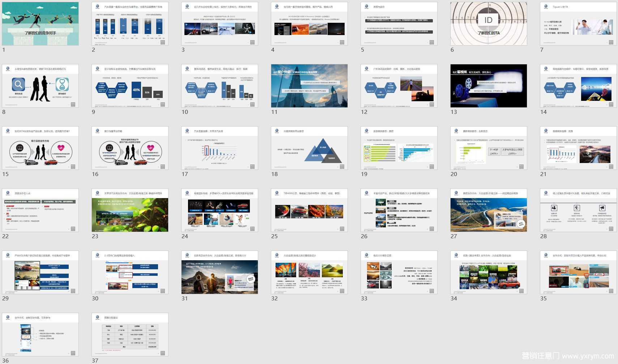Select slide 26 with vertical photo column
618x364 pixels.
tap(399, 210)
